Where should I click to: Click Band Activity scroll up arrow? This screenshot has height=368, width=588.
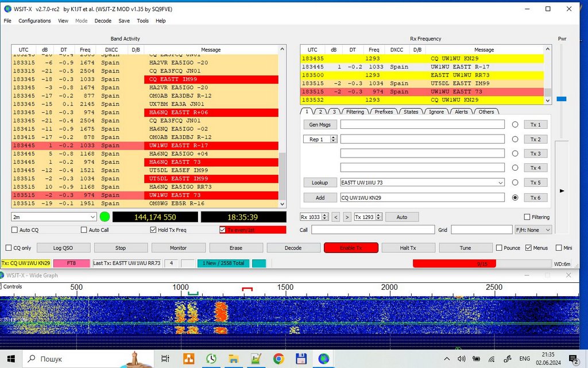(283, 49)
